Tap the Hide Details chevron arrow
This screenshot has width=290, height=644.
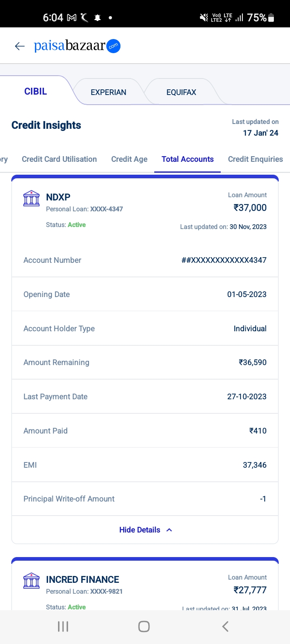coord(169,530)
